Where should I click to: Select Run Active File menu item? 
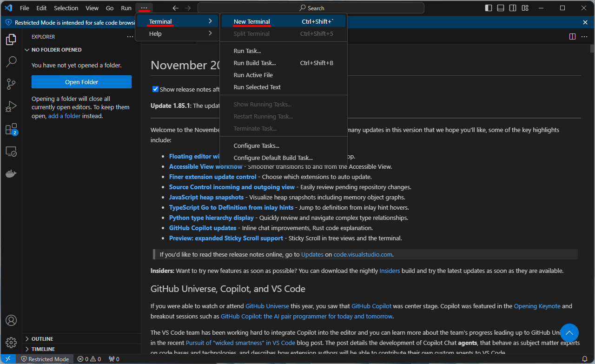(x=284, y=75)
